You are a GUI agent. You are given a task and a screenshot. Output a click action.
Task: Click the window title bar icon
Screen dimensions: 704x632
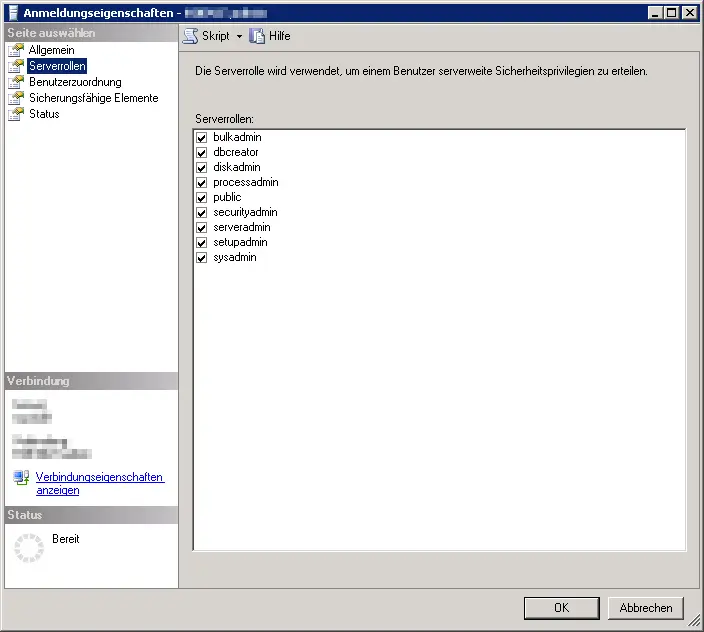(14, 13)
